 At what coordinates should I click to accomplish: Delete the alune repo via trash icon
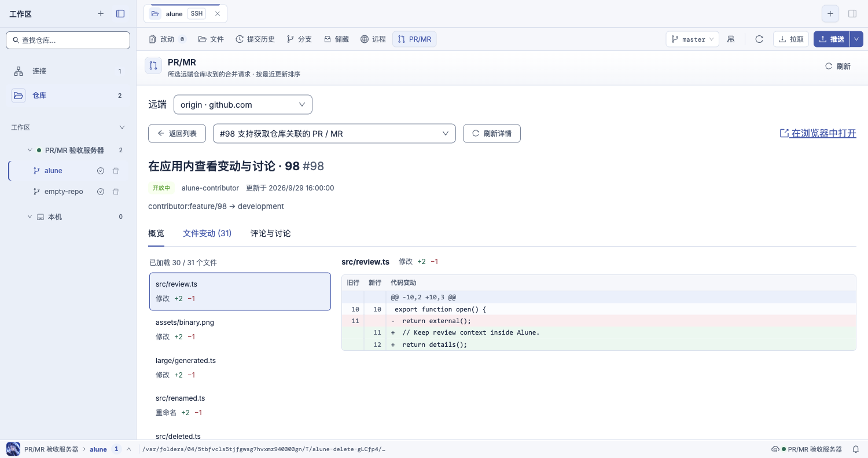click(x=116, y=171)
